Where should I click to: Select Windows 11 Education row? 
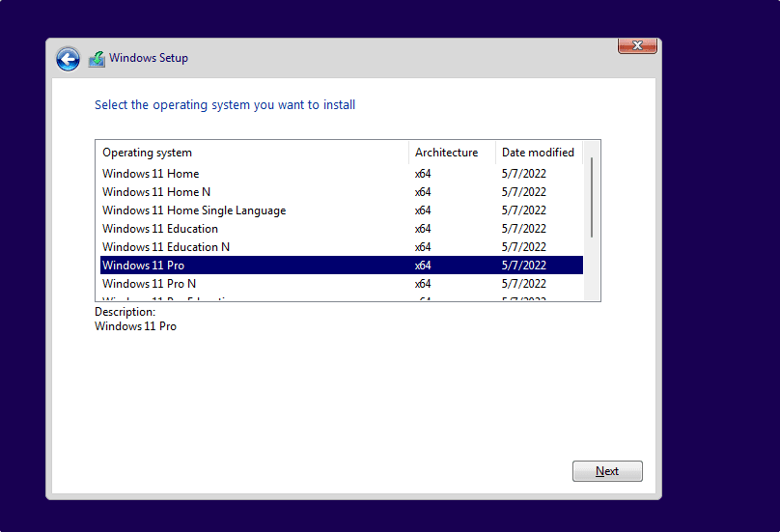click(342, 229)
